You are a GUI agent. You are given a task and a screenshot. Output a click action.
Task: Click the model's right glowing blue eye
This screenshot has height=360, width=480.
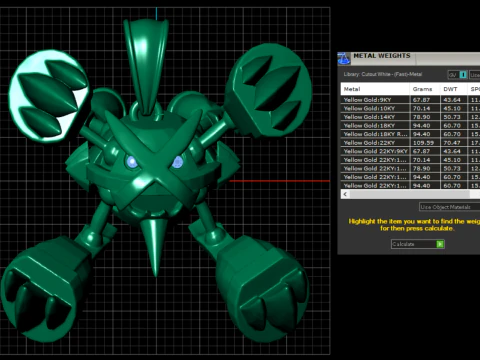[x=177, y=162]
